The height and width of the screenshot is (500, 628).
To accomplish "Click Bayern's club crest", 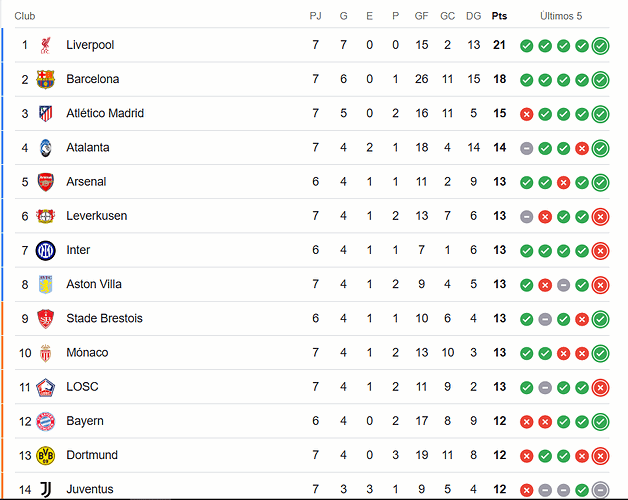I will point(46,421).
